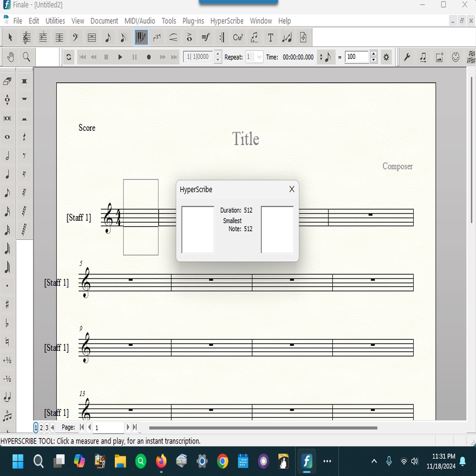Select the Eraser in the note palette

tap(7, 81)
